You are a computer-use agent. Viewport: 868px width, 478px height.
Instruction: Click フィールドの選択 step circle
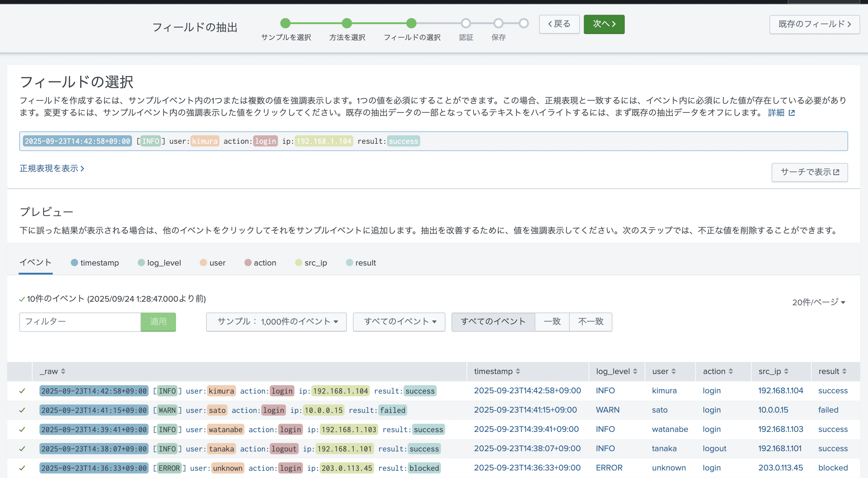pos(411,23)
